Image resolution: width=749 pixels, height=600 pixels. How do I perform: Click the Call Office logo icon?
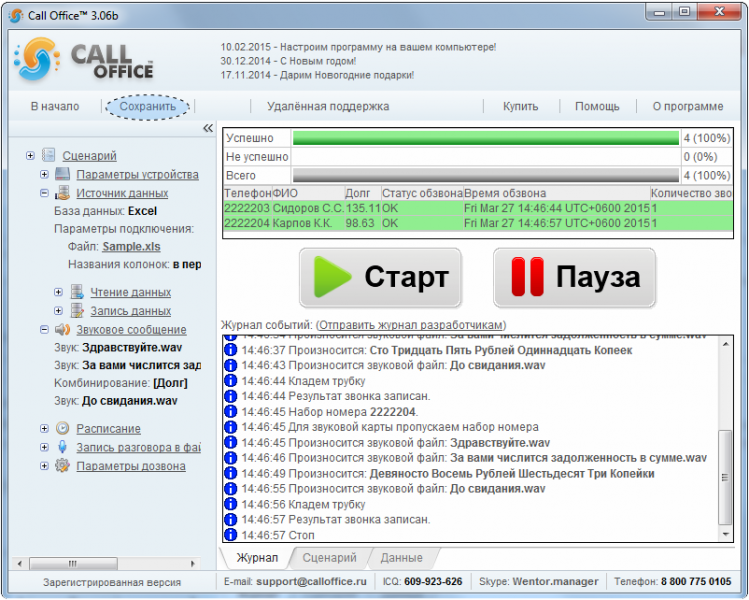click(37, 59)
